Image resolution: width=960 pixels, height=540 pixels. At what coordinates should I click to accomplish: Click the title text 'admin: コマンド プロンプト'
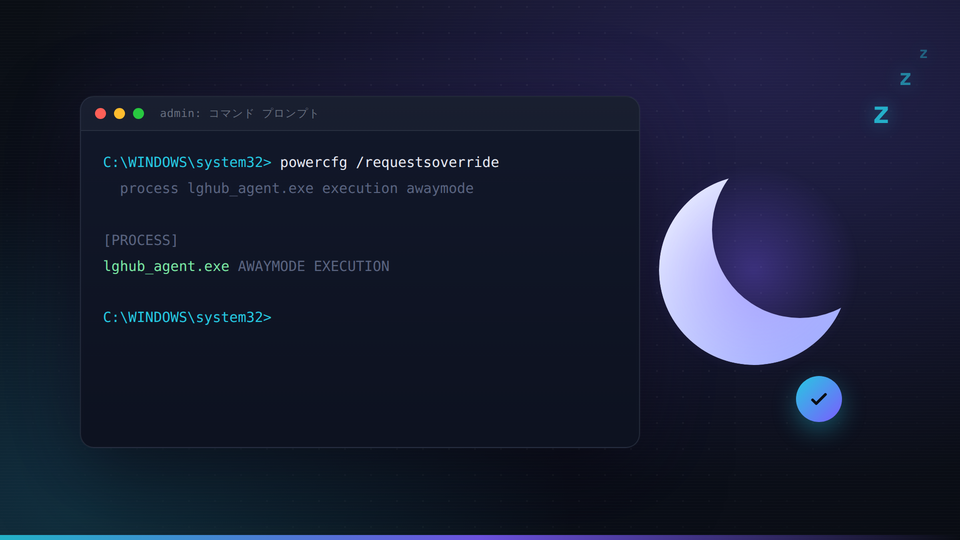239,113
